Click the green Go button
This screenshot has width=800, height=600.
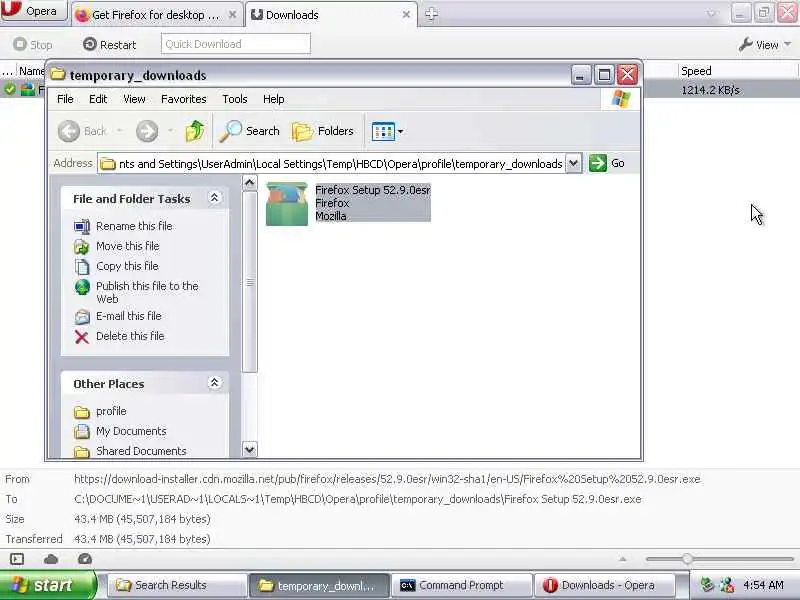(607, 163)
